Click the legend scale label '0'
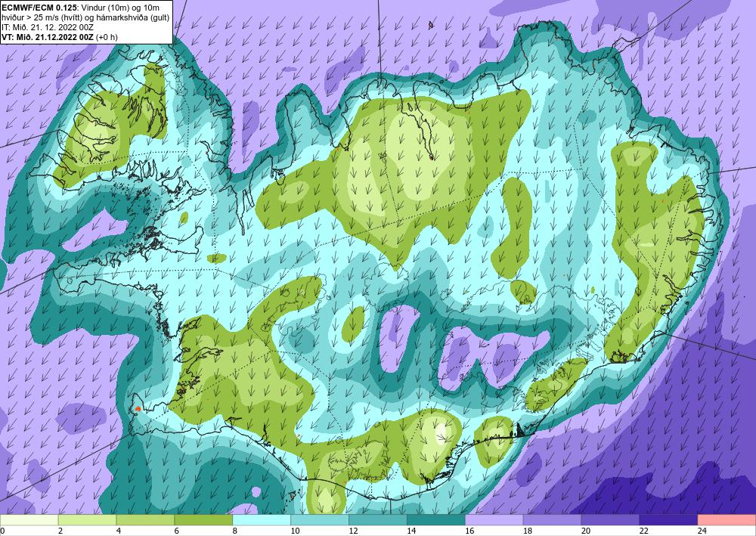Image resolution: width=756 pixels, height=536 pixels. 2,531
